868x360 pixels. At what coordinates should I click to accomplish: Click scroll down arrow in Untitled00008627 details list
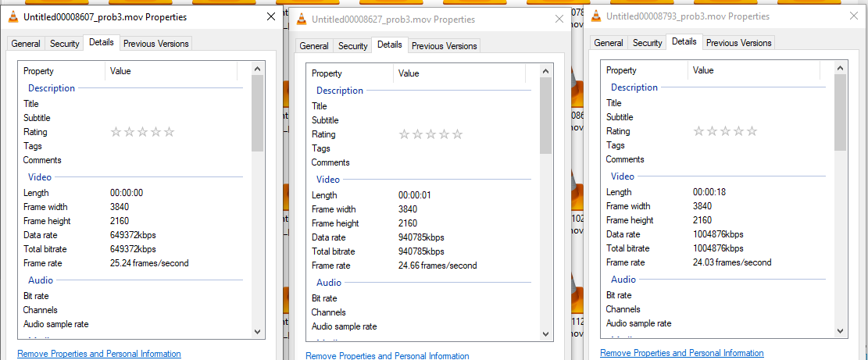pyautogui.click(x=546, y=334)
